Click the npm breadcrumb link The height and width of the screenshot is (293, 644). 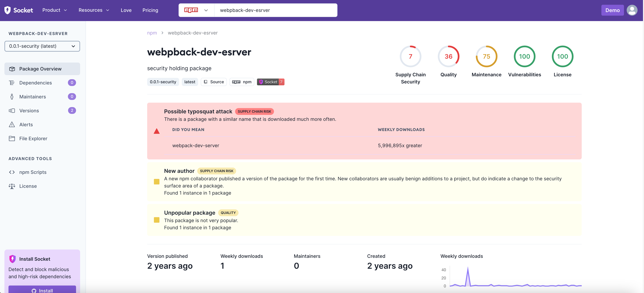(152, 33)
